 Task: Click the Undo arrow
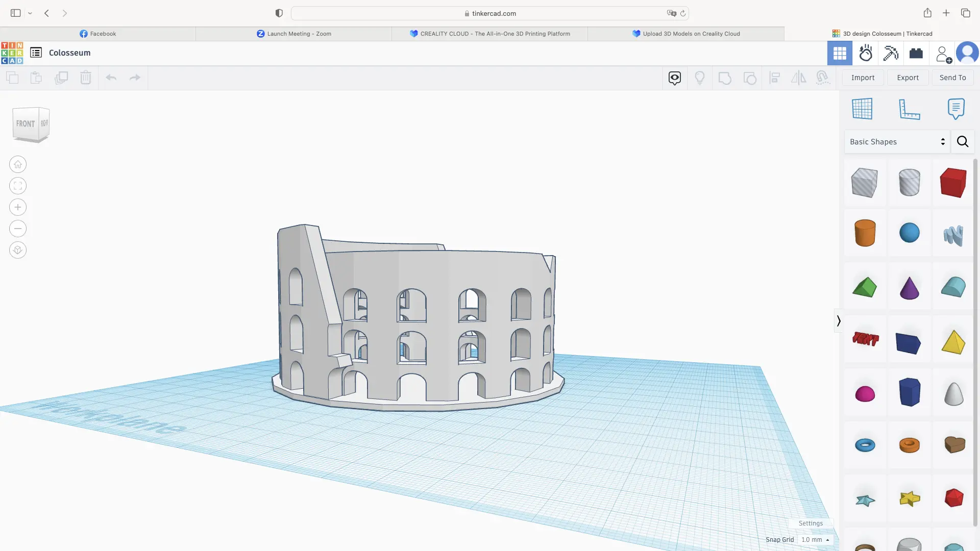point(111,78)
